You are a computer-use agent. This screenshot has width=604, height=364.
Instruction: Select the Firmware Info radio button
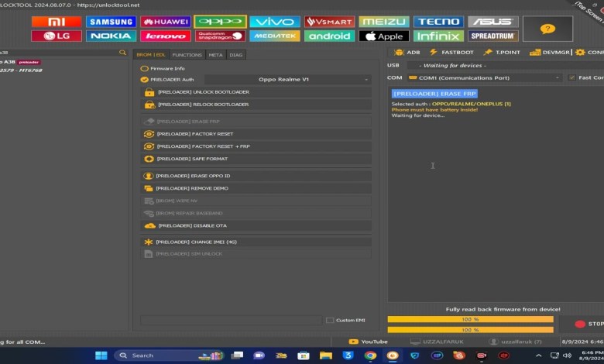click(x=144, y=68)
